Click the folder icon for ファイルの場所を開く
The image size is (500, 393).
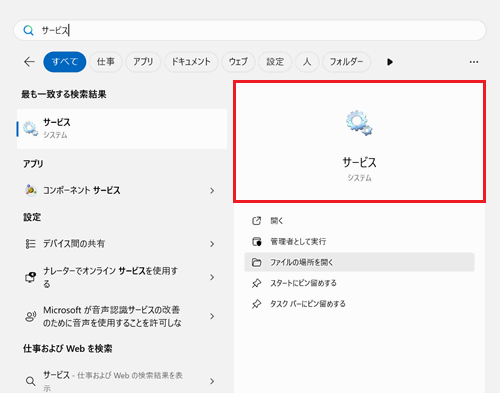256,262
